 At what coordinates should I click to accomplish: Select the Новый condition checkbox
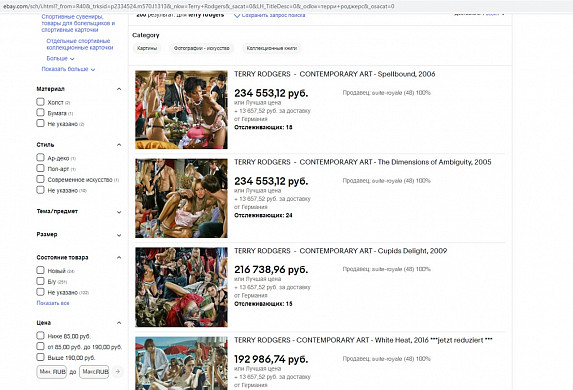click(40, 270)
